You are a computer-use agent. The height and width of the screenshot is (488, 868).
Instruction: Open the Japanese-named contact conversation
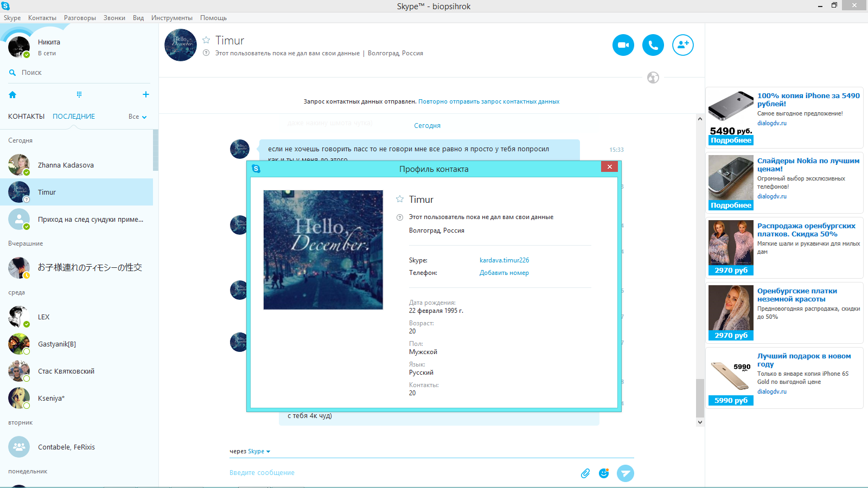click(76, 267)
